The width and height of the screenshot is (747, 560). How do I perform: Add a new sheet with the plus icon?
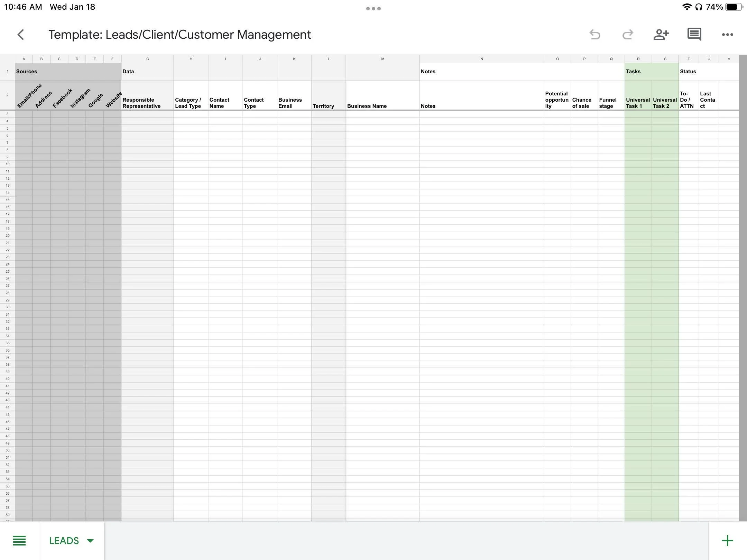(727, 540)
